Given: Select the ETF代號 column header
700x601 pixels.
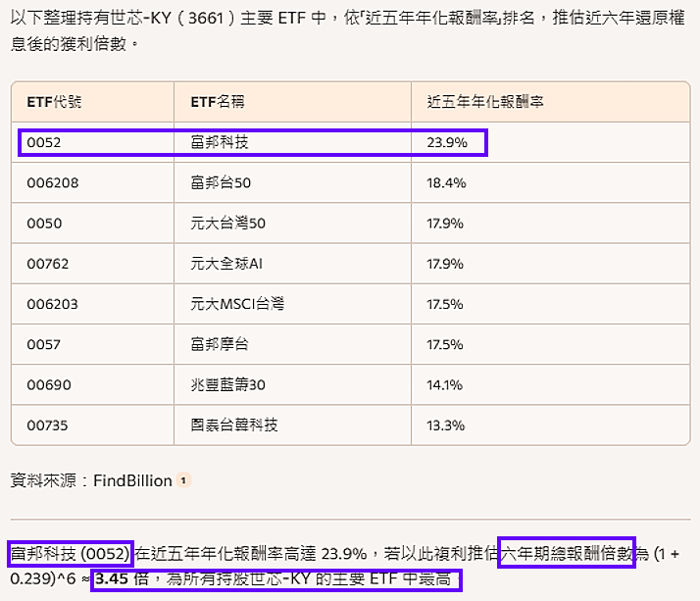Looking at the screenshot, I should pyautogui.click(x=93, y=102).
